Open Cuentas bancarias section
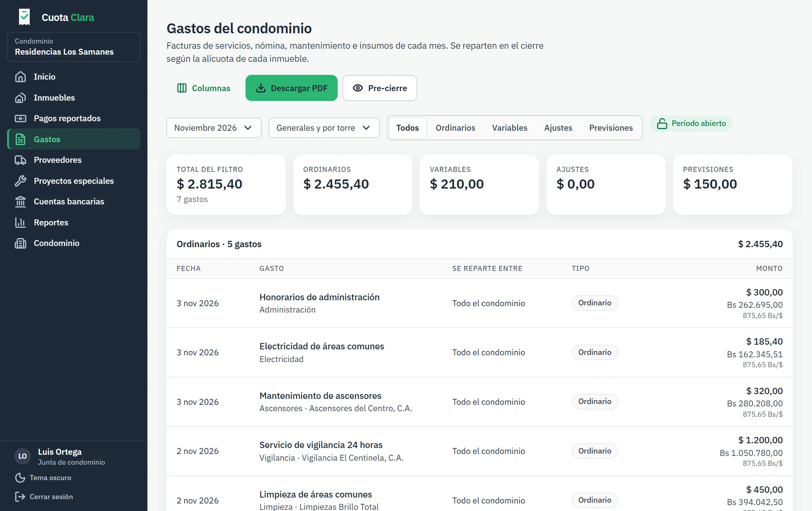812x511 pixels. [74, 202]
